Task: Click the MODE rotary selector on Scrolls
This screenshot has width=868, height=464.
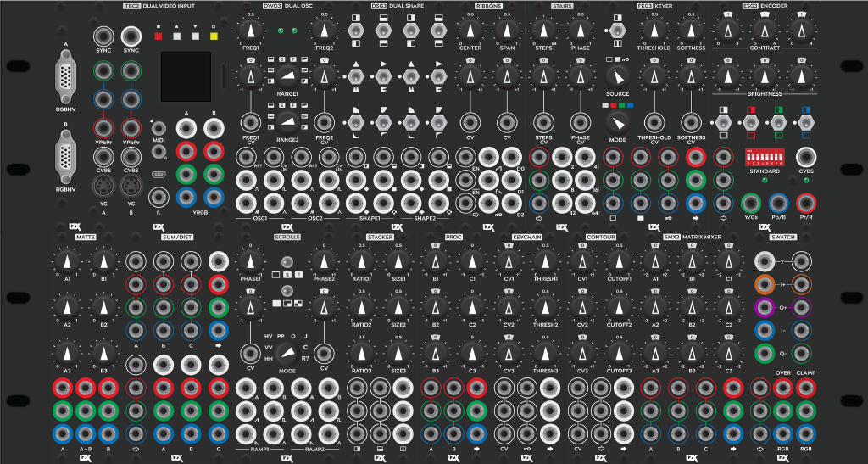Action: coord(288,354)
